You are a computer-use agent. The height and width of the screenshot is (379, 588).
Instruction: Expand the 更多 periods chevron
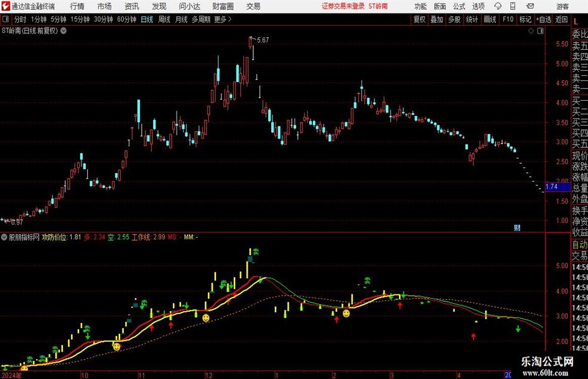click(x=230, y=19)
